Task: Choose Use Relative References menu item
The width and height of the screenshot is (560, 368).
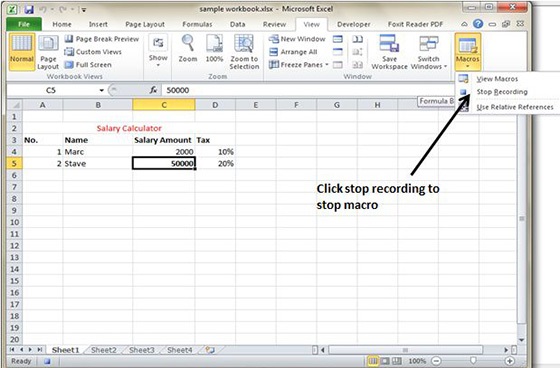Action: tap(515, 107)
